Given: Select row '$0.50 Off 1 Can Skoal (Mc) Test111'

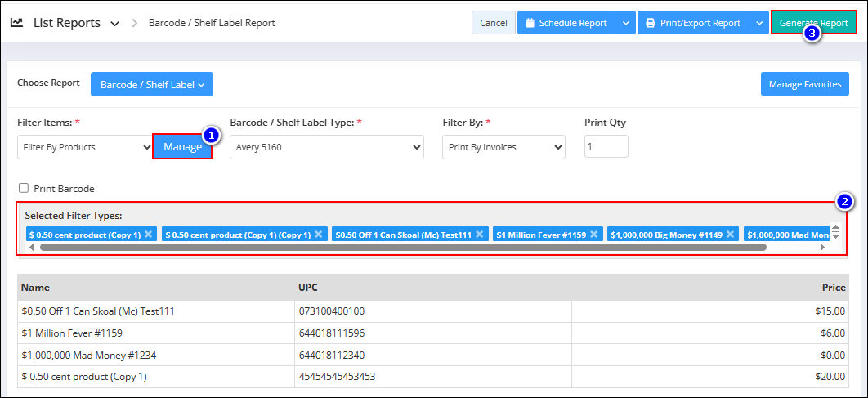Looking at the screenshot, I should coord(432,311).
